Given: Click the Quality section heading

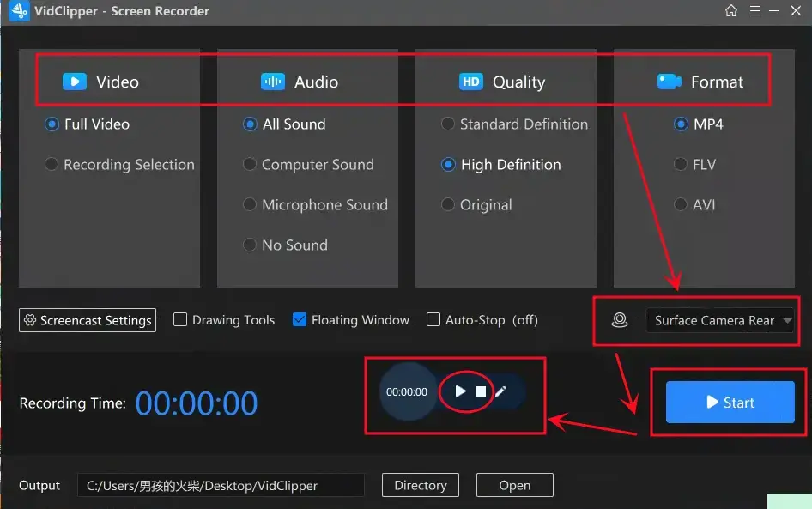Looking at the screenshot, I should click(519, 82).
